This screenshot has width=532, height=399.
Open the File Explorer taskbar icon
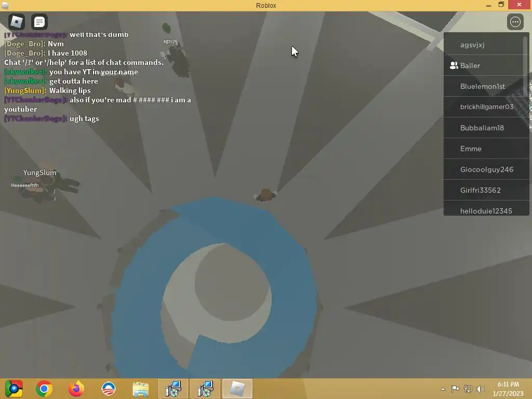coord(140,389)
